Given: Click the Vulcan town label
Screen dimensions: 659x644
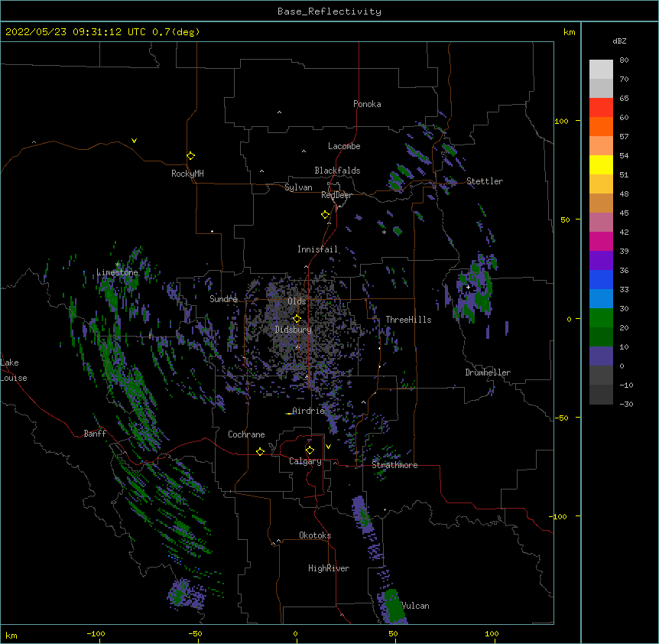Looking at the screenshot, I should click(415, 606).
